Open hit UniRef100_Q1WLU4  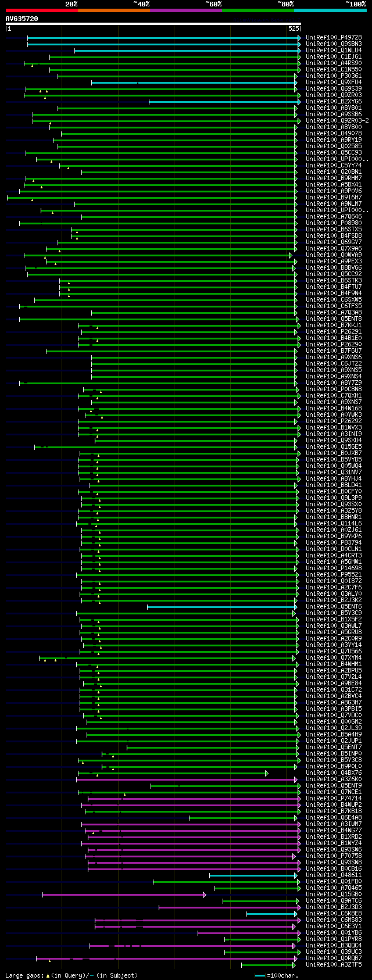(334, 50)
